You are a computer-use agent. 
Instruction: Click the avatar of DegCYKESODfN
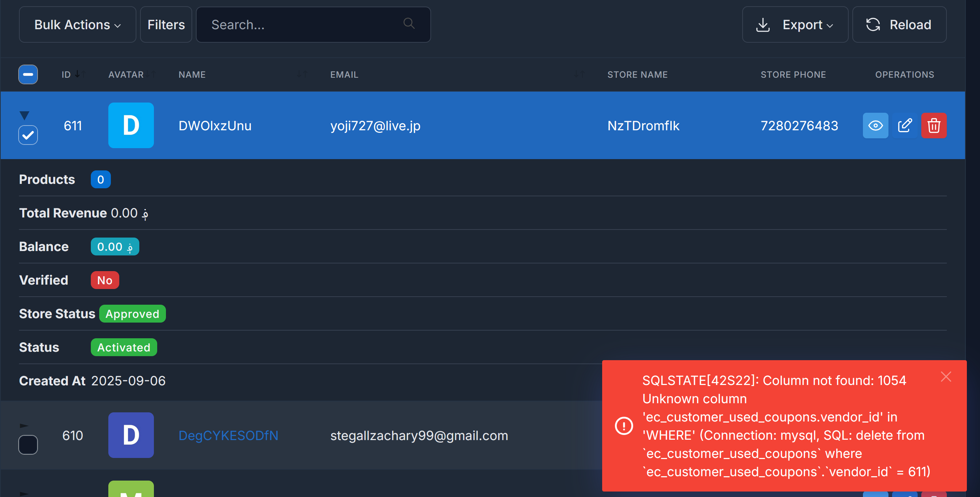pyautogui.click(x=131, y=435)
